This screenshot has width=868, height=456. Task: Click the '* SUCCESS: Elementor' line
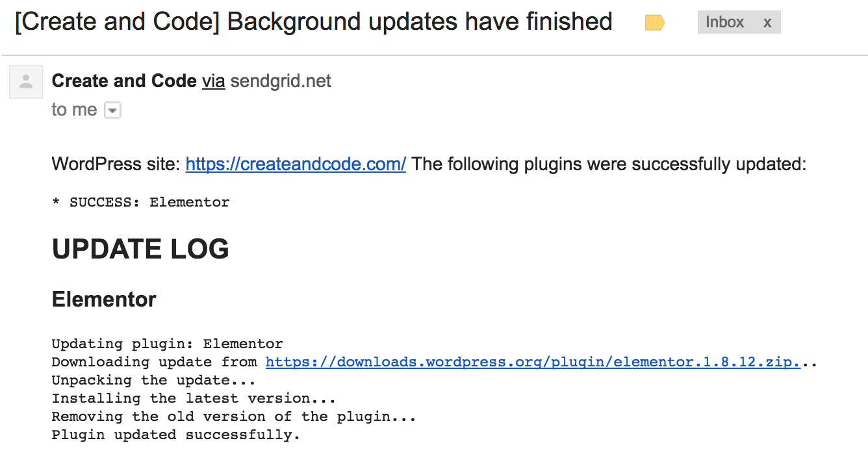point(140,202)
